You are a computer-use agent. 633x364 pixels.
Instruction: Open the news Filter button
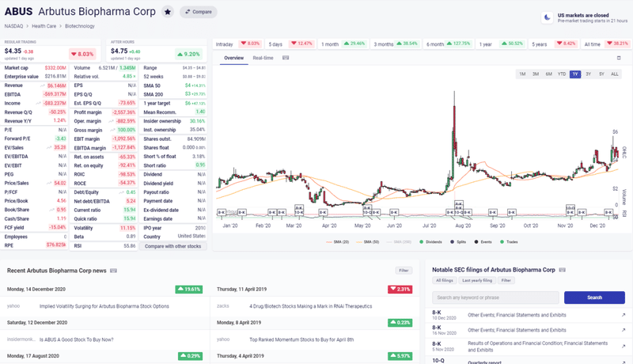[x=404, y=271]
